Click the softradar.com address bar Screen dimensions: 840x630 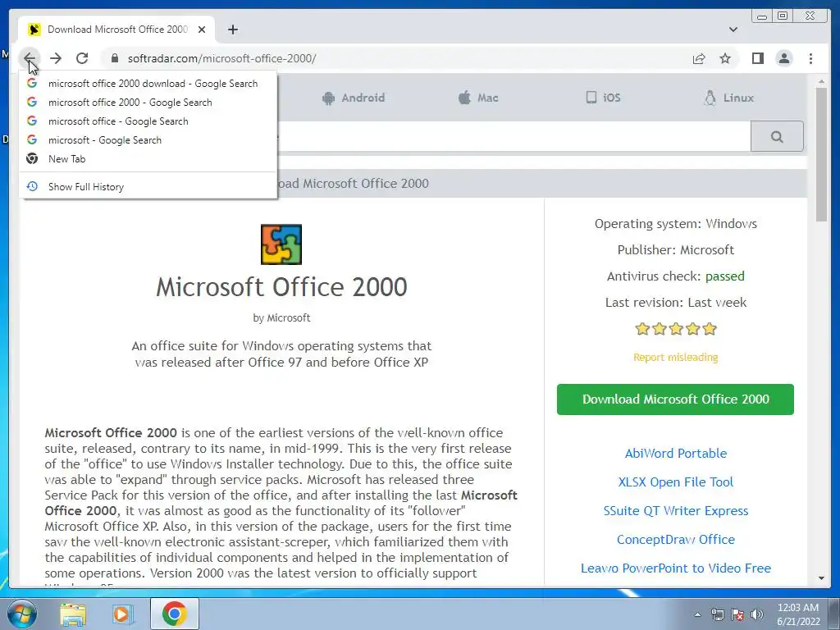[396, 58]
